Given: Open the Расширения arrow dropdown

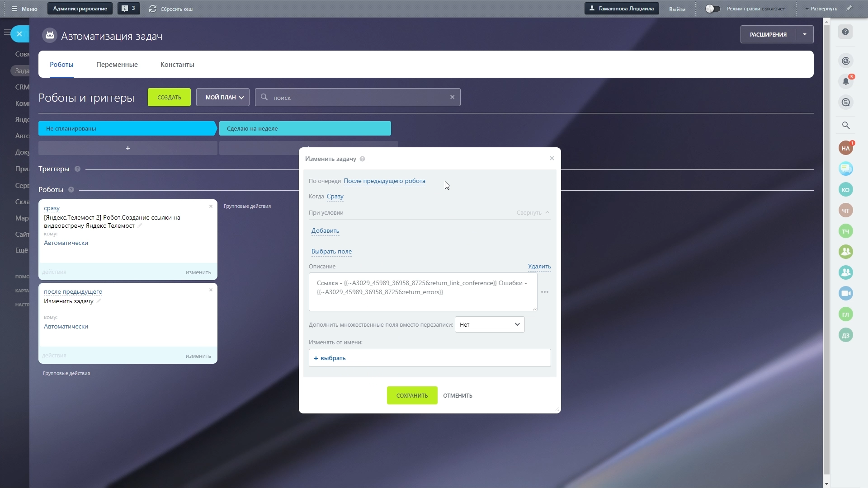Looking at the screenshot, I should [805, 34].
